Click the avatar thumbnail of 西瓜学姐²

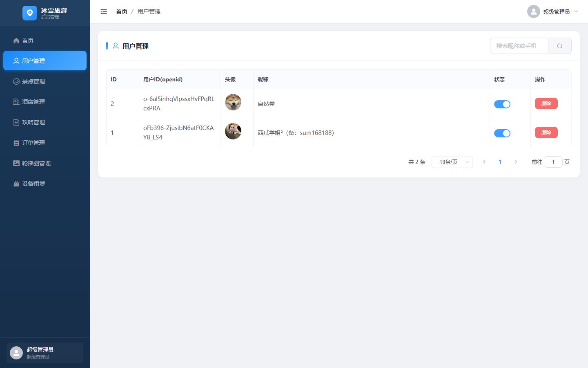pos(233,131)
